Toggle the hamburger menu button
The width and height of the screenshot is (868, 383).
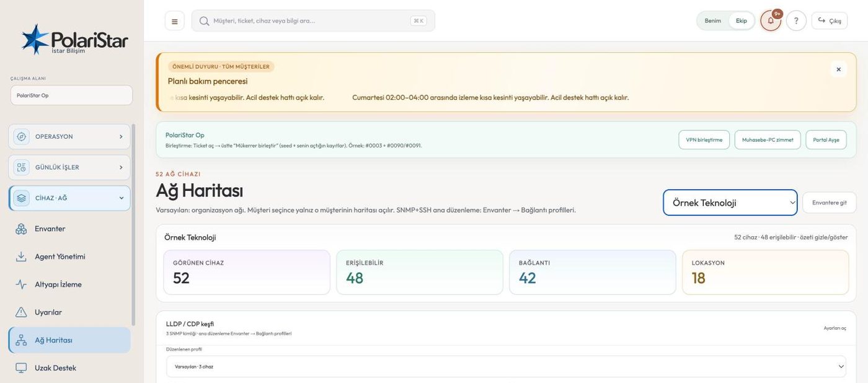174,21
